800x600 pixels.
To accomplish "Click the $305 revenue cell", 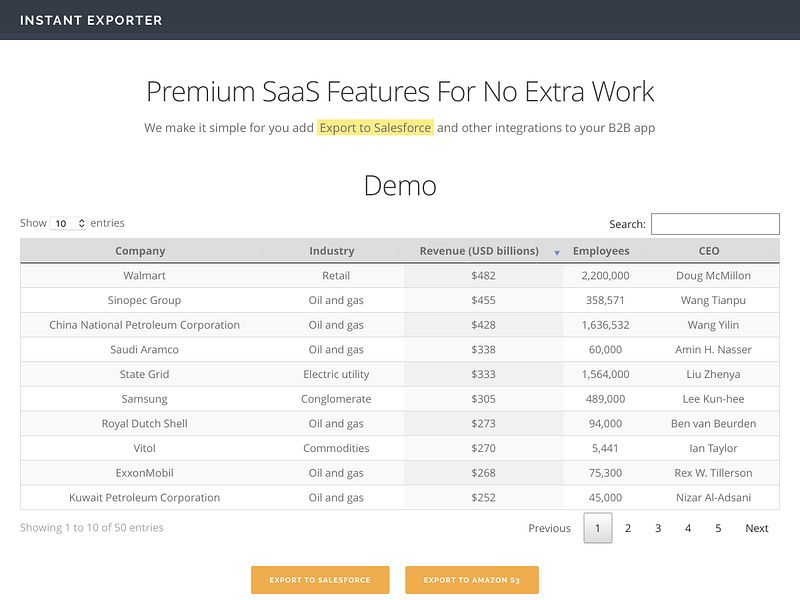I will (x=483, y=399).
